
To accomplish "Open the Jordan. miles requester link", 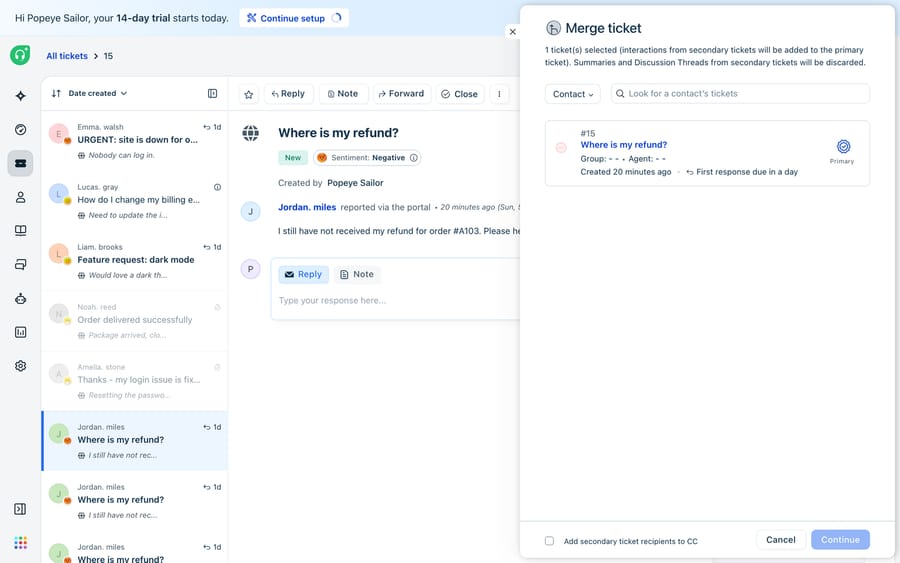I will click(307, 207).
